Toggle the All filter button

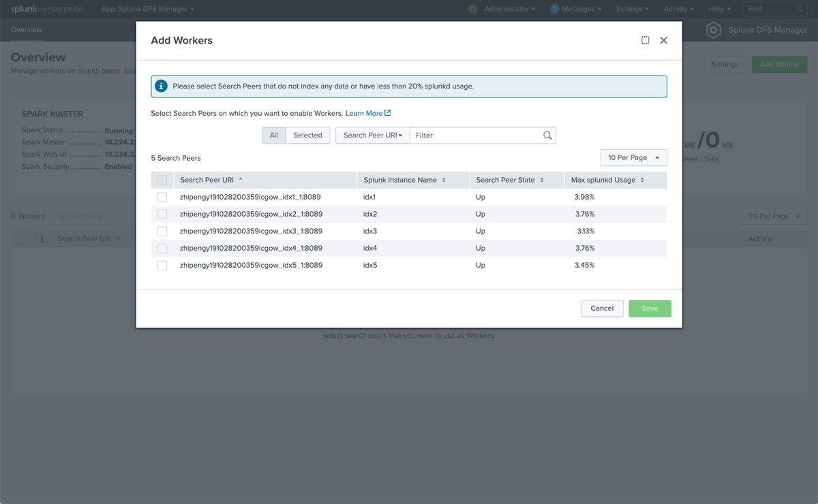pos(274,135)
